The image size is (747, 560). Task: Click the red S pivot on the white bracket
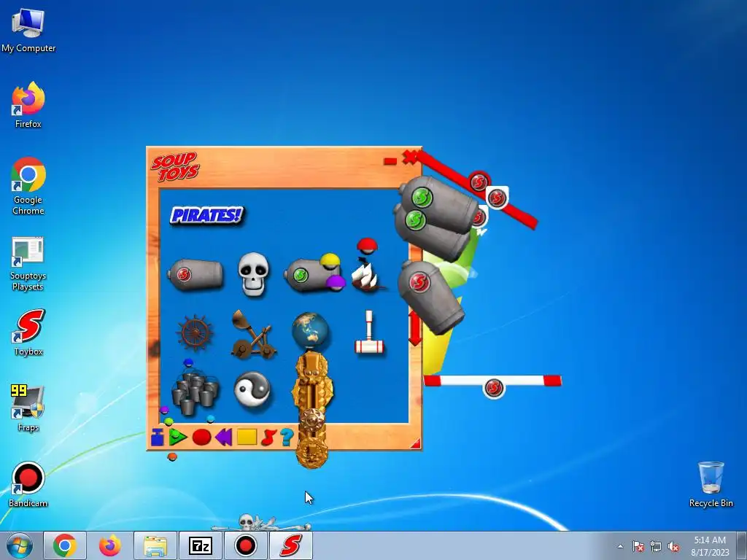coord(496,198)
